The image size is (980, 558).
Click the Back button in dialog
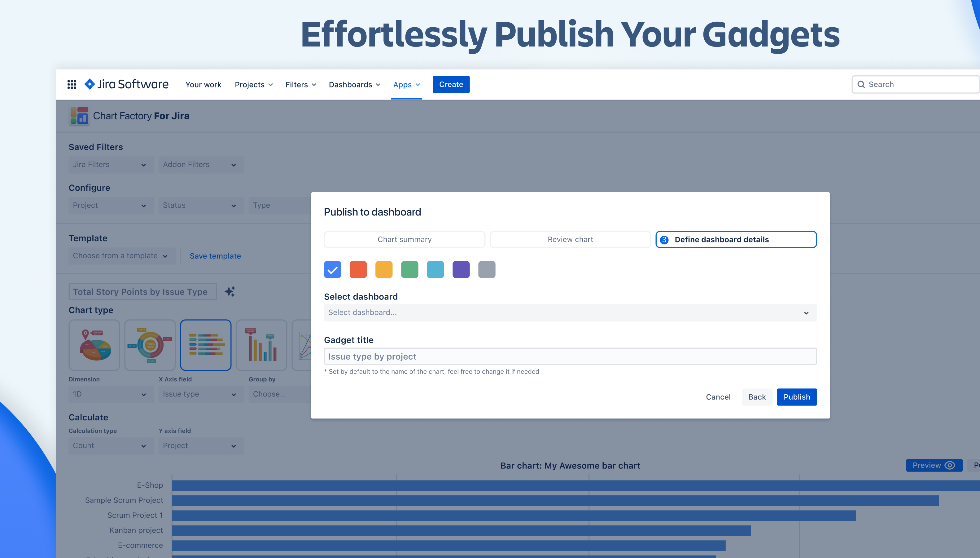tap(757, 397)
